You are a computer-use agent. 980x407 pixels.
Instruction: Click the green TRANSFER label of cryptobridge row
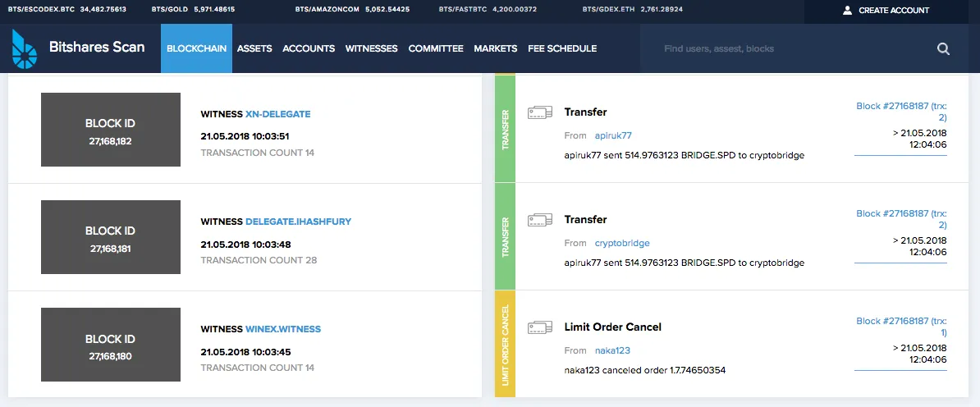[x=505, y=237]
